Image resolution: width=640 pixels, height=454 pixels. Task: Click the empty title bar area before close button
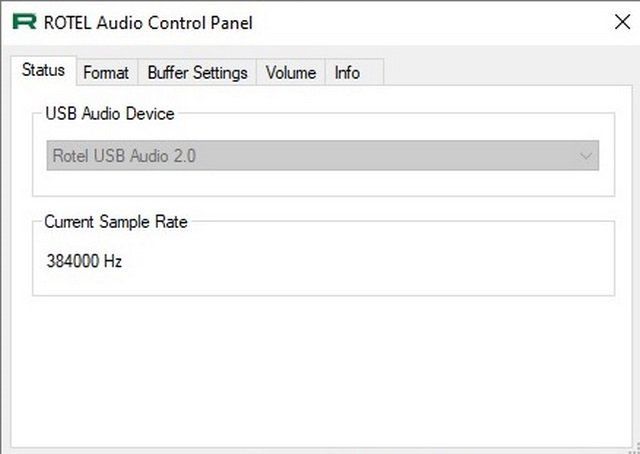(x=433, y=22)
